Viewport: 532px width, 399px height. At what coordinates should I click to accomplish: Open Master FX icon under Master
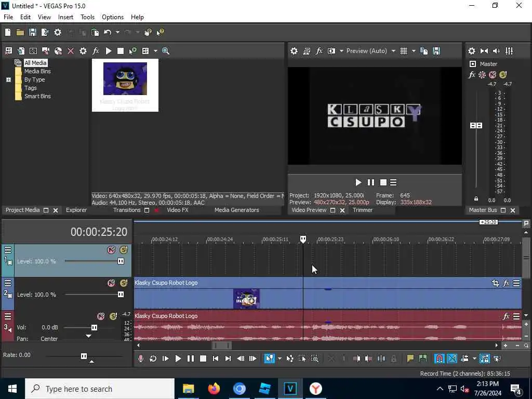pos(472,75)
